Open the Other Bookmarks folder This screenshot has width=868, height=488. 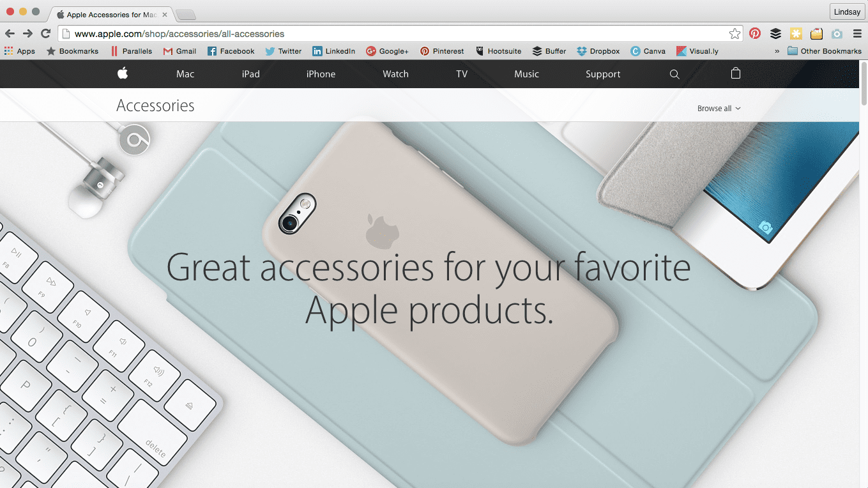[825, 51]
